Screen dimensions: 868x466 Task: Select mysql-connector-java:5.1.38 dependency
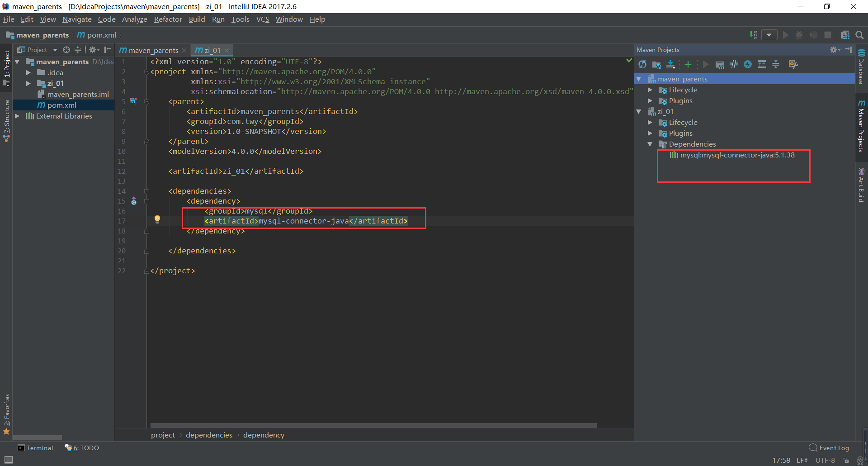pos(732,155)
